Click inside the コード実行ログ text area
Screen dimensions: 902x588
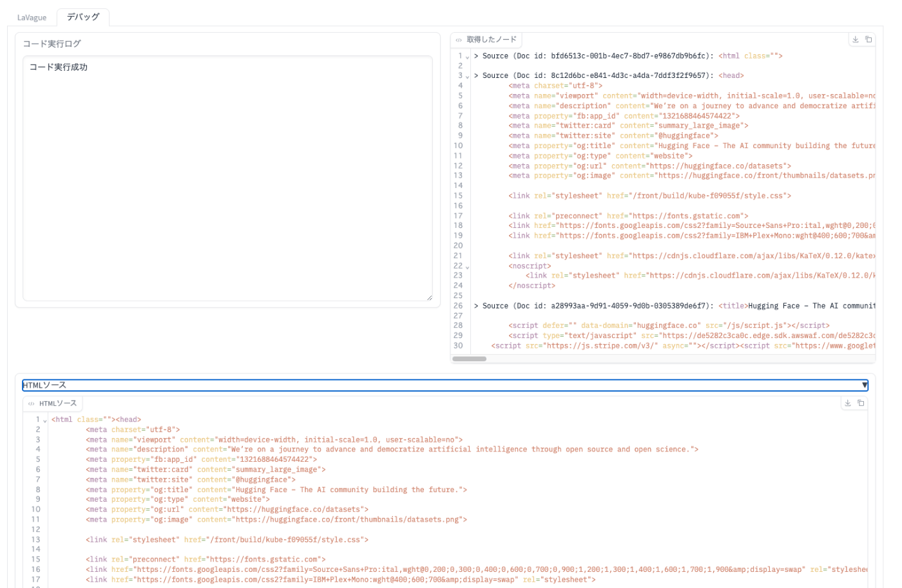(x=227, y=178)
